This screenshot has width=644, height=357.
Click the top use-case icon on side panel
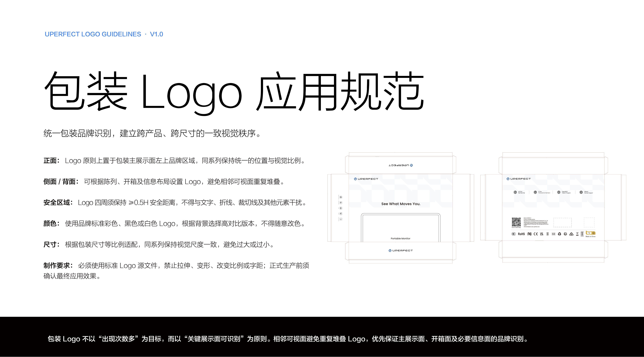click(341, 197)
